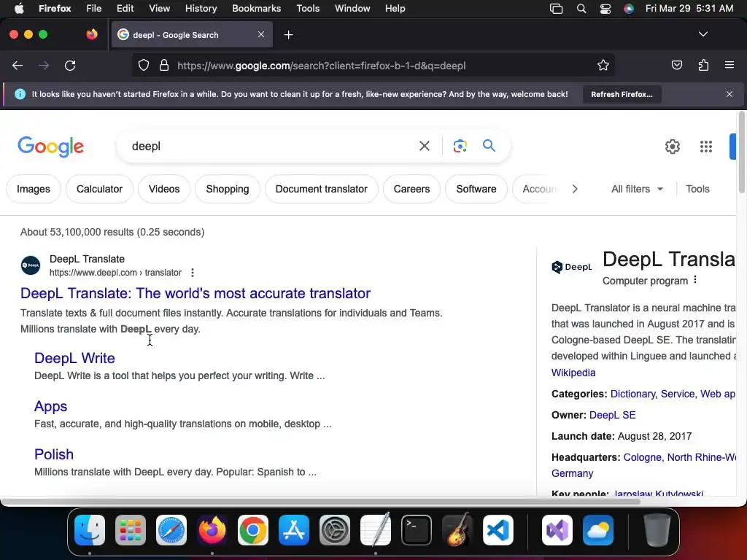Switch to Videos results
The height and width of the screenshot is (560, 747).
[164, 189]
